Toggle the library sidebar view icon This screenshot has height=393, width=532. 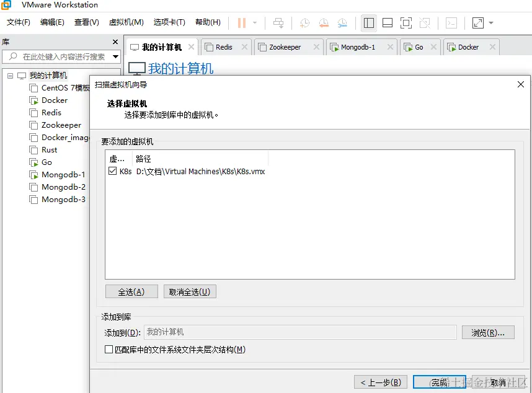369,23
